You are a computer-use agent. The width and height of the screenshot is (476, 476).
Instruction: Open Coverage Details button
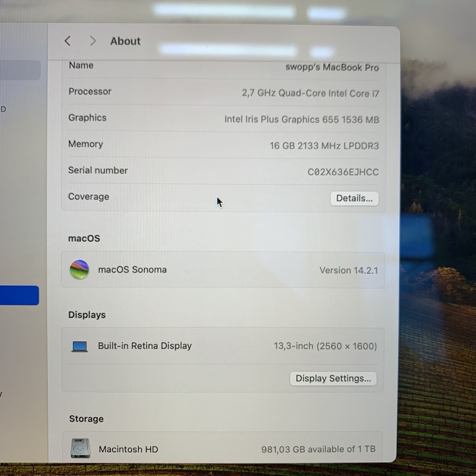[x=354, y=198]
